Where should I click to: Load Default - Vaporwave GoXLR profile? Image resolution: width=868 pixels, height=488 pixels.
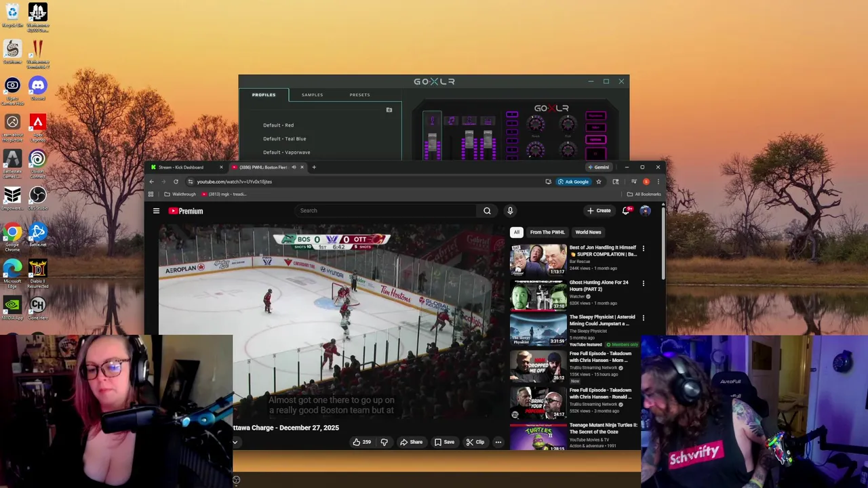(x=286, y=152)
